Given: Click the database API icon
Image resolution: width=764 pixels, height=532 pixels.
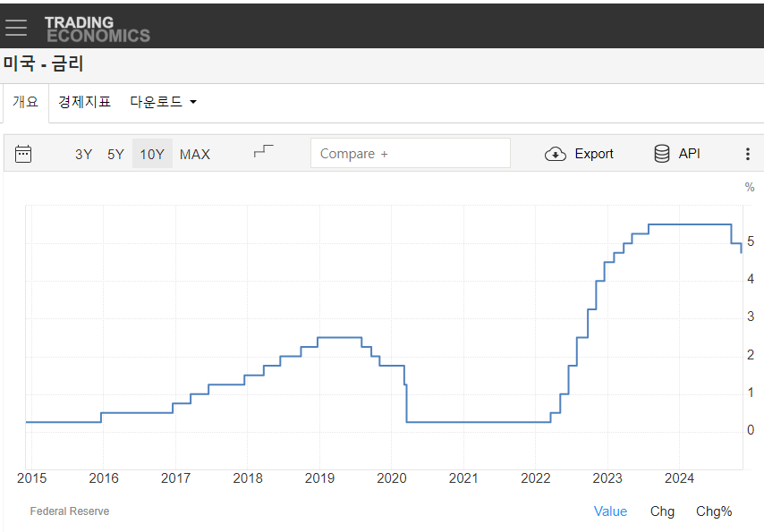Looking at the screenshot, I should [x=662, y=154].
